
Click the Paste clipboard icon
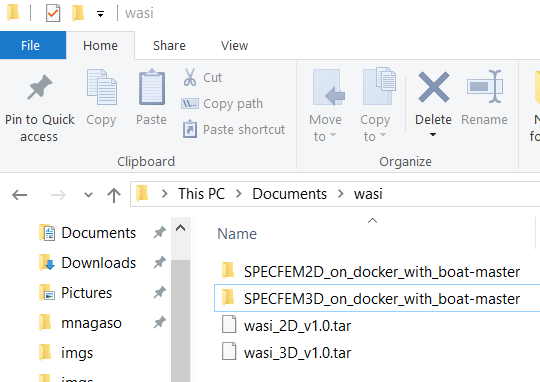coord(152,87)
